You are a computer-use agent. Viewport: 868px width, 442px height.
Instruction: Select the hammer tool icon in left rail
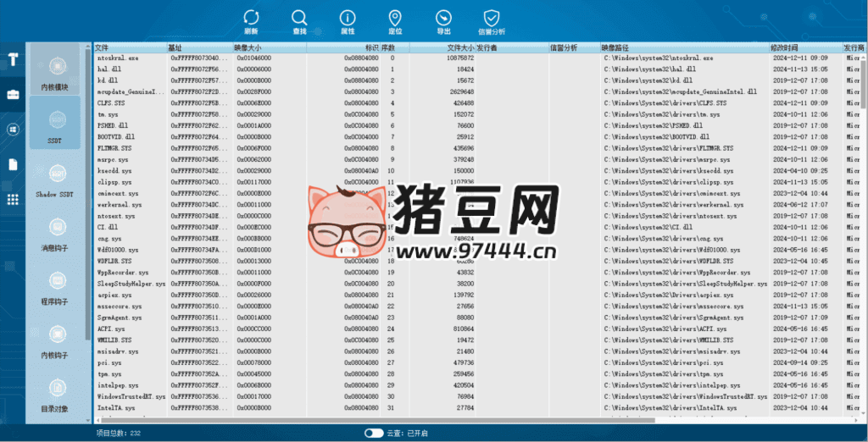[x=13, y=59]
